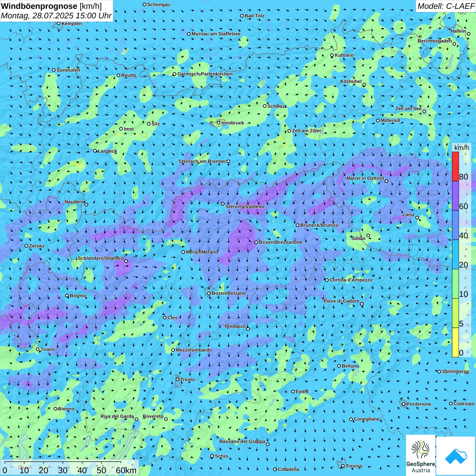Click the Lienz city marker

[x=417, y=218]
